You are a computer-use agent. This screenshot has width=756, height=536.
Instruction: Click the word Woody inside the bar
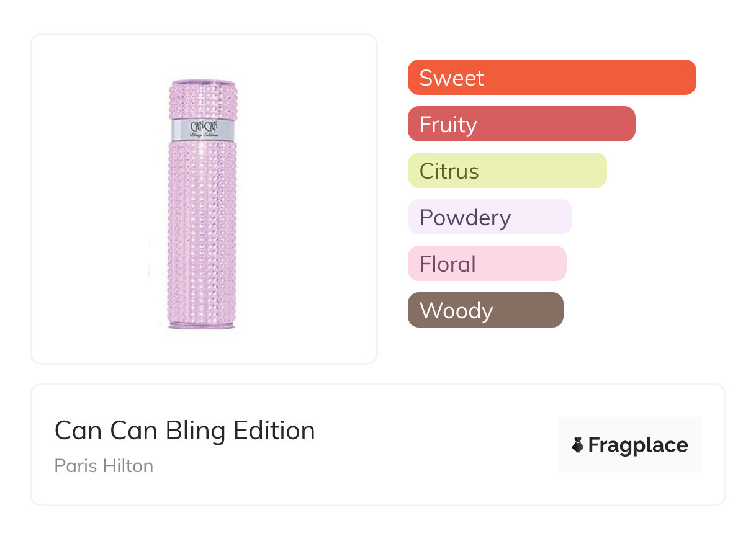tap(456, 311)
